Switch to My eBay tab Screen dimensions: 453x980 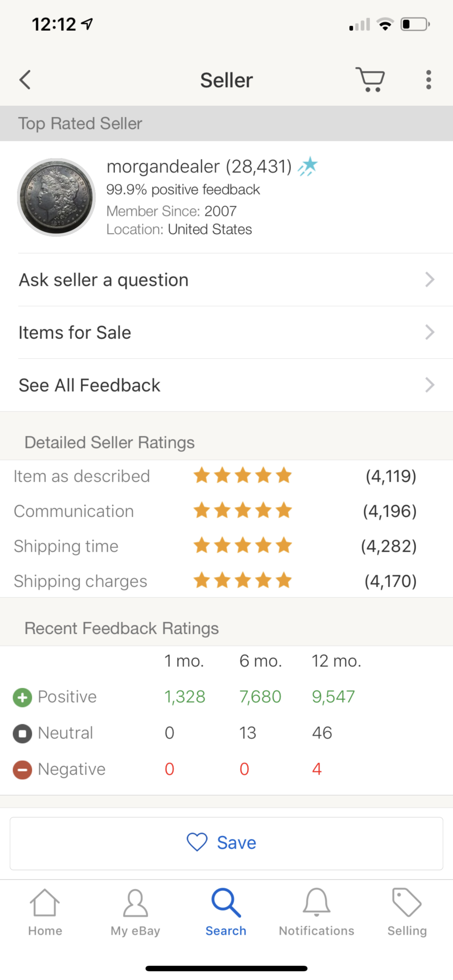pyautogui.click(x=135, y=913)
